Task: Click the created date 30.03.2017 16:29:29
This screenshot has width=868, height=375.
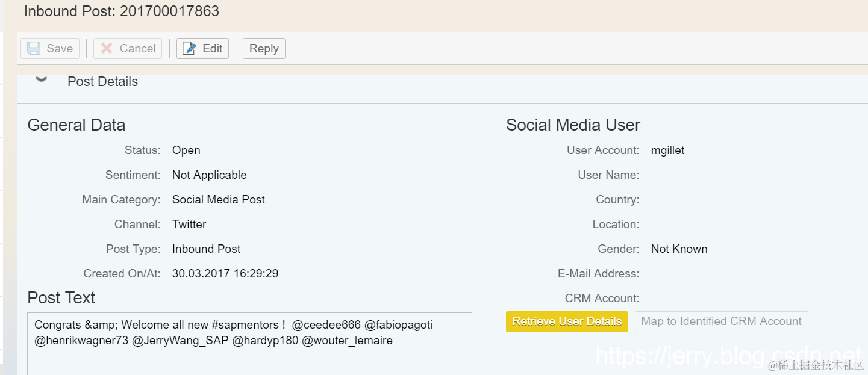Action: click(225, 274)
